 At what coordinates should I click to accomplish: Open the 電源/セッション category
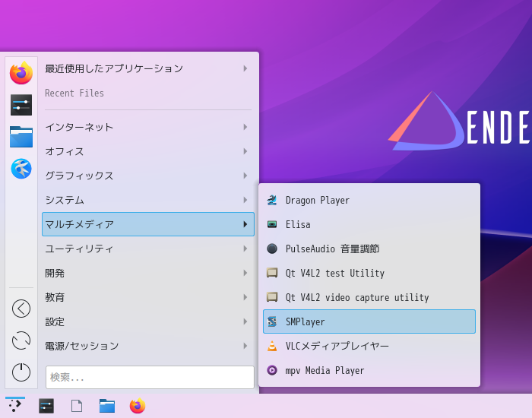tap(148, 346)
